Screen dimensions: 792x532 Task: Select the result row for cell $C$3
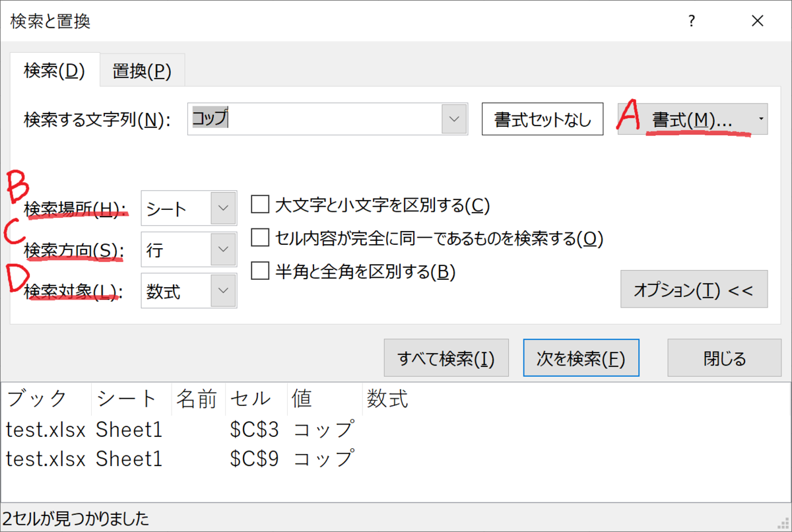[396, 430]
